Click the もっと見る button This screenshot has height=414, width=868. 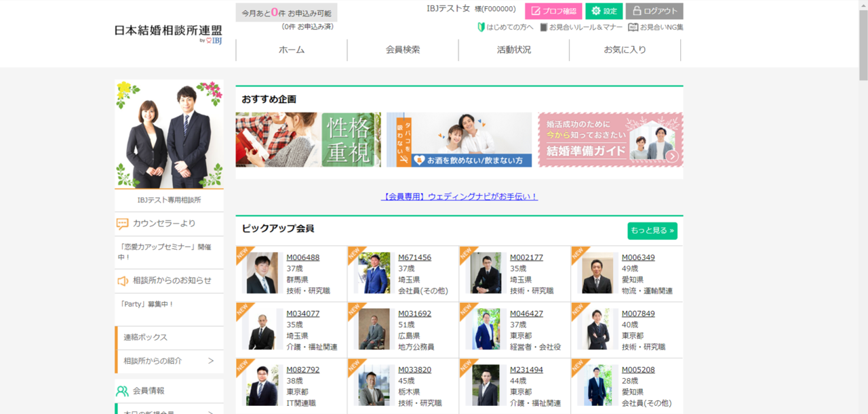652,231
